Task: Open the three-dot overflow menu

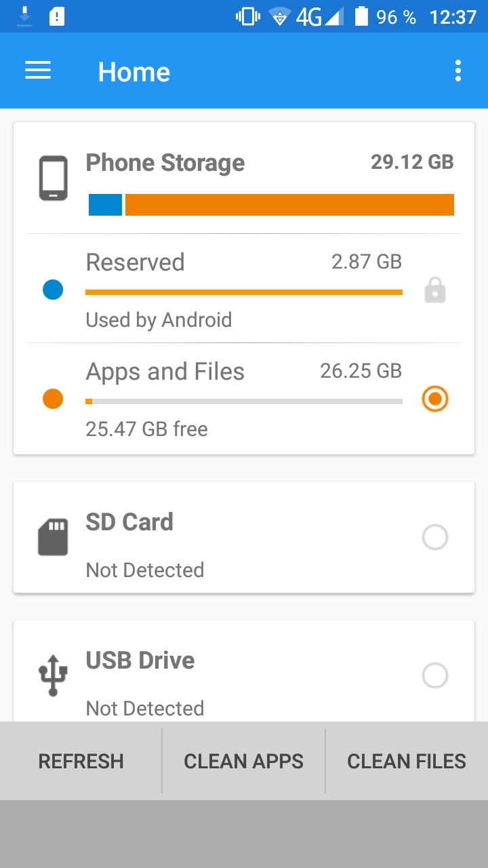Action: pos(458,71)
